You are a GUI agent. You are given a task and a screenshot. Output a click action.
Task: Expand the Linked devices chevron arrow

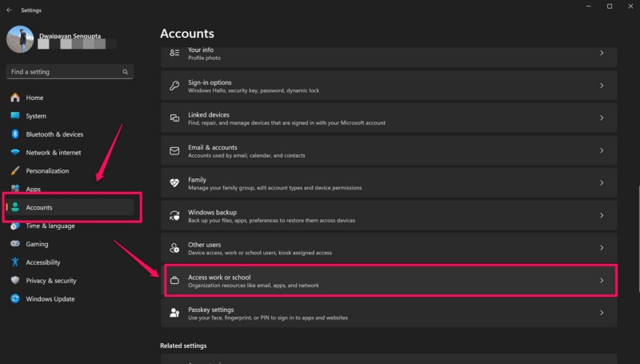tap(601, 118)
